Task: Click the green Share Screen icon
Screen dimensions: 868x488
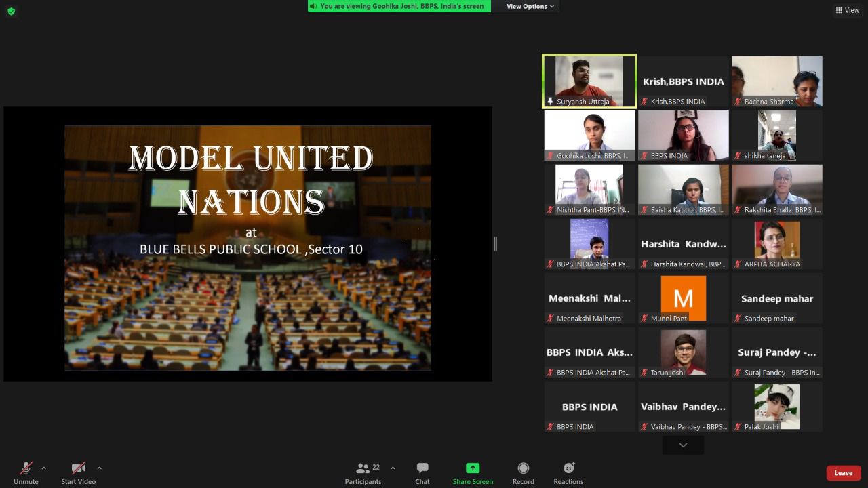Action: click(x=473, y=468)
